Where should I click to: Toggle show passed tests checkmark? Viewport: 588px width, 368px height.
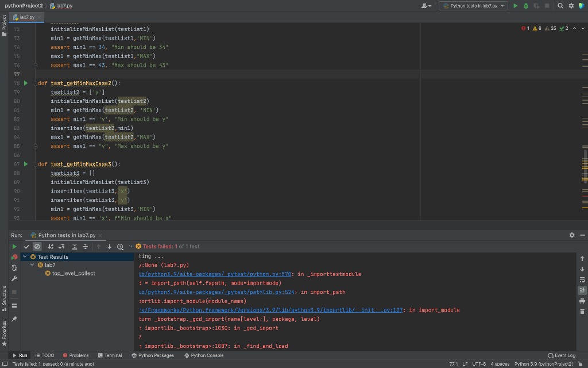pos(26,247)
